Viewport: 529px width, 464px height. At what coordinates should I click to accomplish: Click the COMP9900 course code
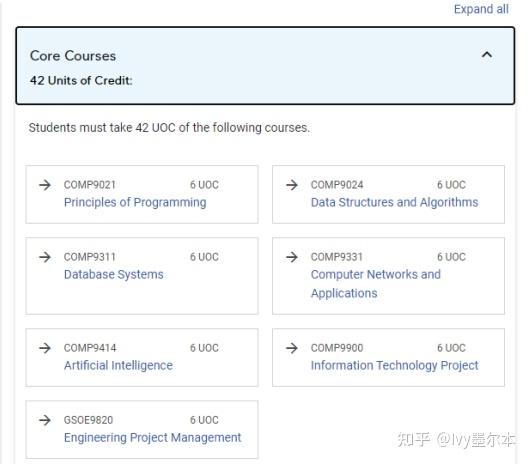pyautogui.click(x=337, y=348)
